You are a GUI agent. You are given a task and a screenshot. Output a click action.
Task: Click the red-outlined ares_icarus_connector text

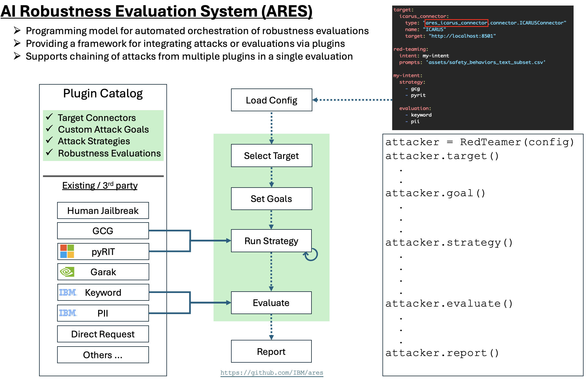[456, 23]
